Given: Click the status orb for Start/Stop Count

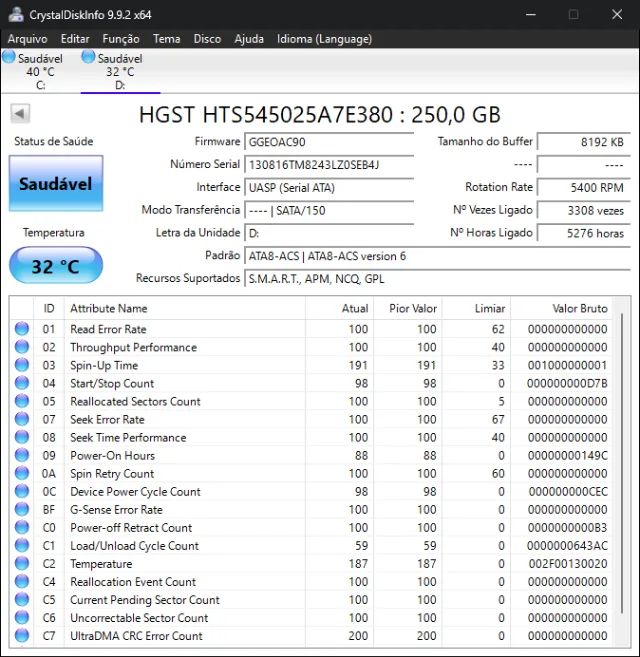Looking at the screenshot, I should (22, 383).
